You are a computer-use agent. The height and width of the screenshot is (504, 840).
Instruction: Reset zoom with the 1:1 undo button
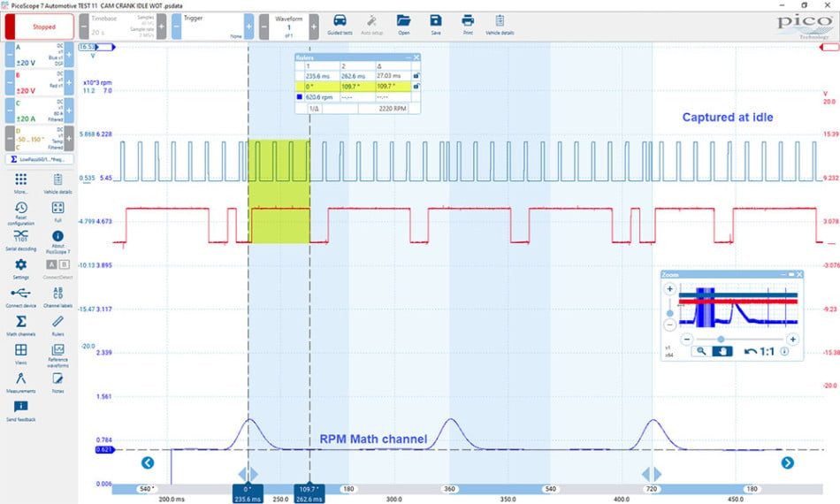760,351
